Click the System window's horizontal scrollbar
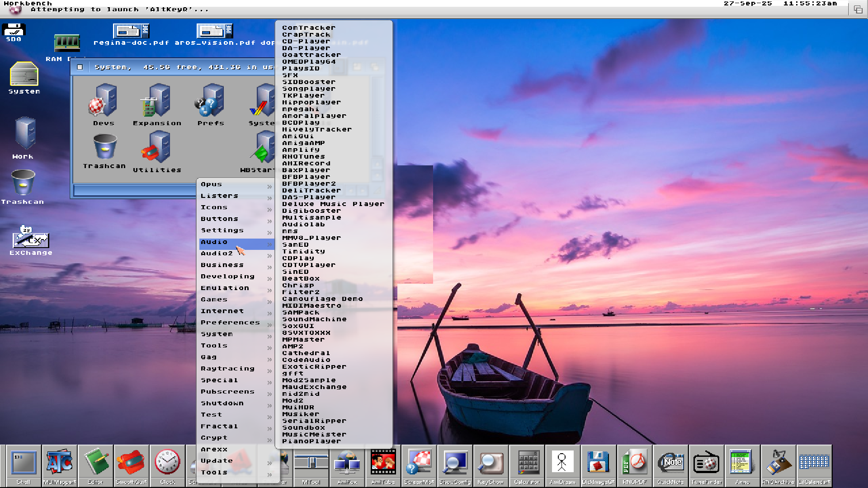Viewport: 868px width, 488px height. [135, 191]
